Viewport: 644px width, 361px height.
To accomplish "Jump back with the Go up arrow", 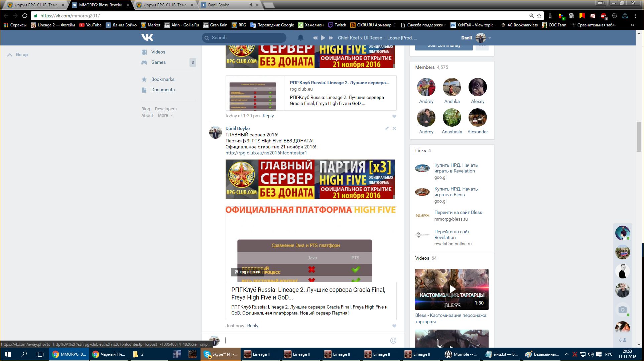I will click(17, 54).
